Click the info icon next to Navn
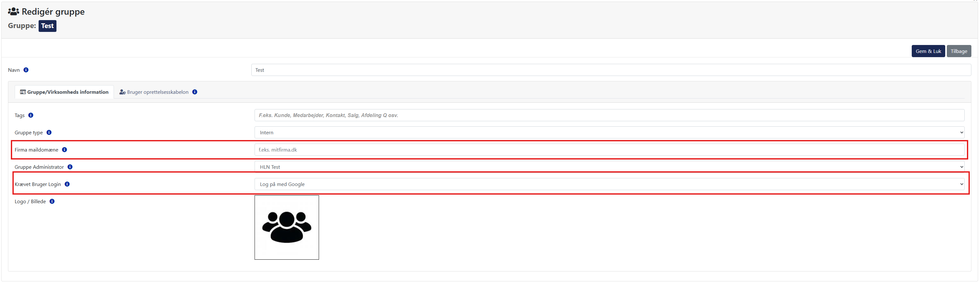 coord(26,70)
